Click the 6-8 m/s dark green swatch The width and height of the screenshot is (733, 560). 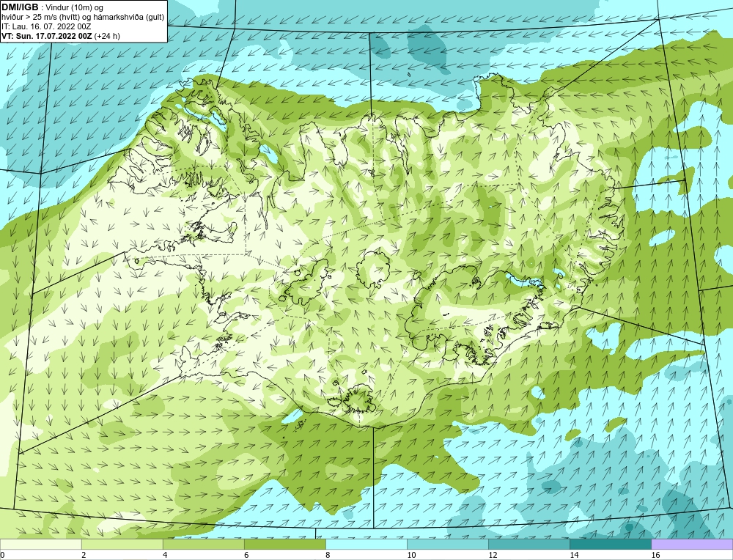pyautogui.click(x=284, y=544)
